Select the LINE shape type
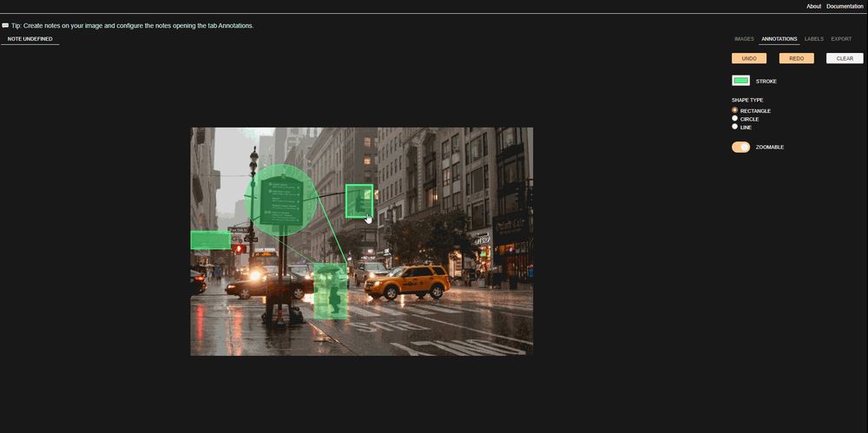Viewport: 868px width, 433px height. (734, 126)
